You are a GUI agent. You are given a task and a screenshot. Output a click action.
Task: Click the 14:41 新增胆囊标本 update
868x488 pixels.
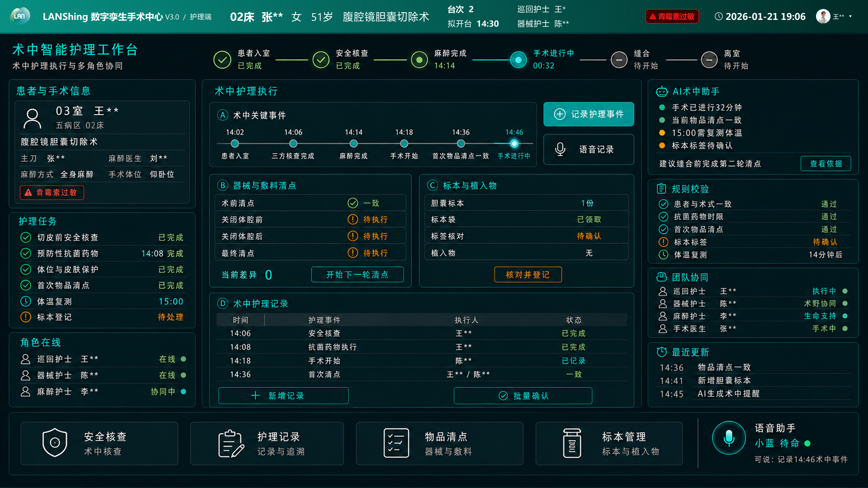(x=754, y=381)
